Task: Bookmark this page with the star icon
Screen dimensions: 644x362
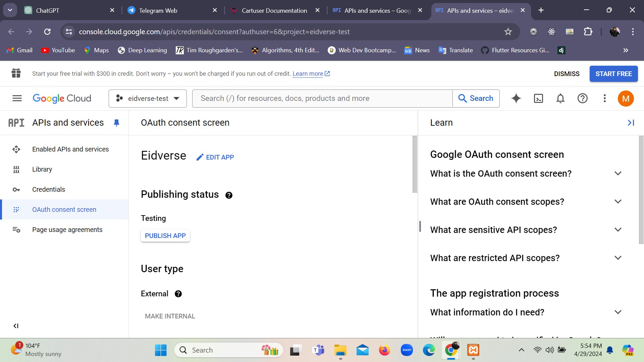Action: [508, 32]
